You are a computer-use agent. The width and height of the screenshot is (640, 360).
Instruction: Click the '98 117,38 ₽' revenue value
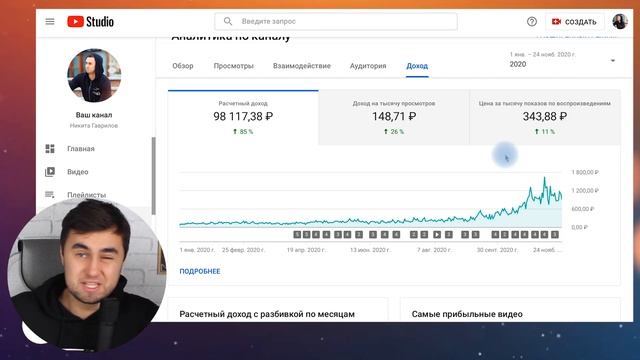tap(243, 117)
